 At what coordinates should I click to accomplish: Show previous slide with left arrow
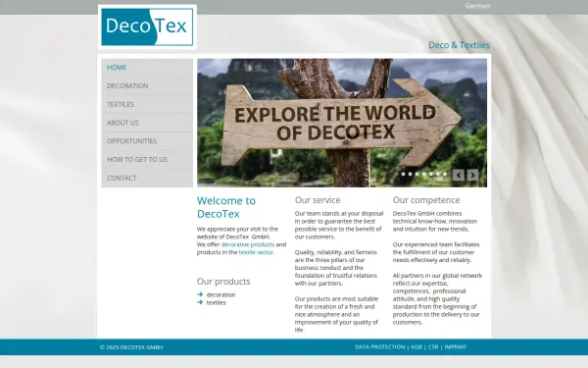coord(459,175)
